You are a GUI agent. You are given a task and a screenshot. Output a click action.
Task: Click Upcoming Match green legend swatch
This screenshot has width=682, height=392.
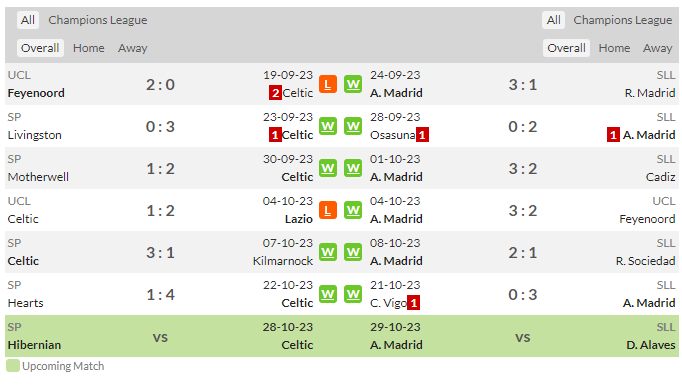tap(13, 366)
